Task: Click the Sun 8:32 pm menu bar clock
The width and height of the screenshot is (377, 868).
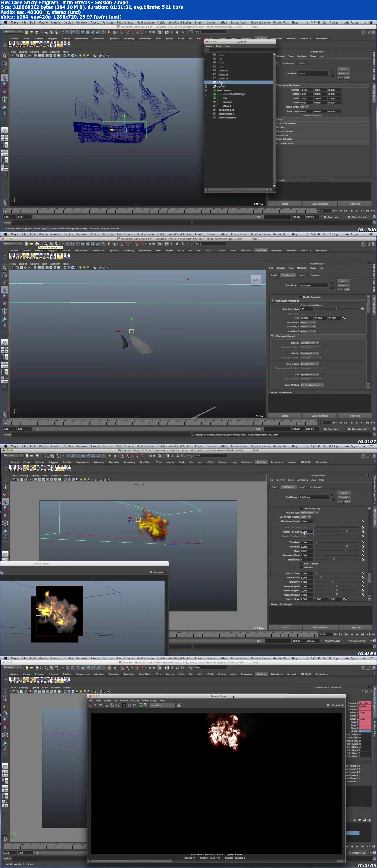Action: (x=331, y=658)
